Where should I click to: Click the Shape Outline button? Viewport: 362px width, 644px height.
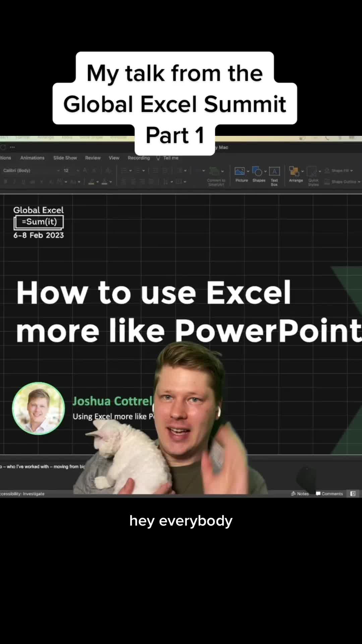pos(342,182)
